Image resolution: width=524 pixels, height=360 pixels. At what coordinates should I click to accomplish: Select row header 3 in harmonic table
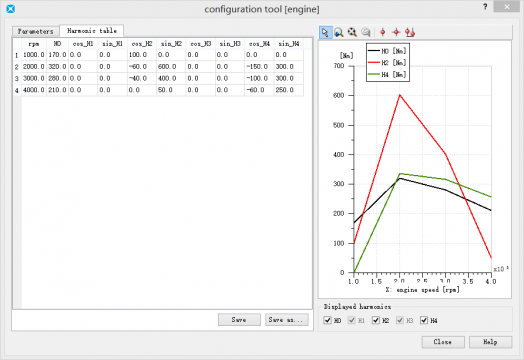tap(17, 79)
